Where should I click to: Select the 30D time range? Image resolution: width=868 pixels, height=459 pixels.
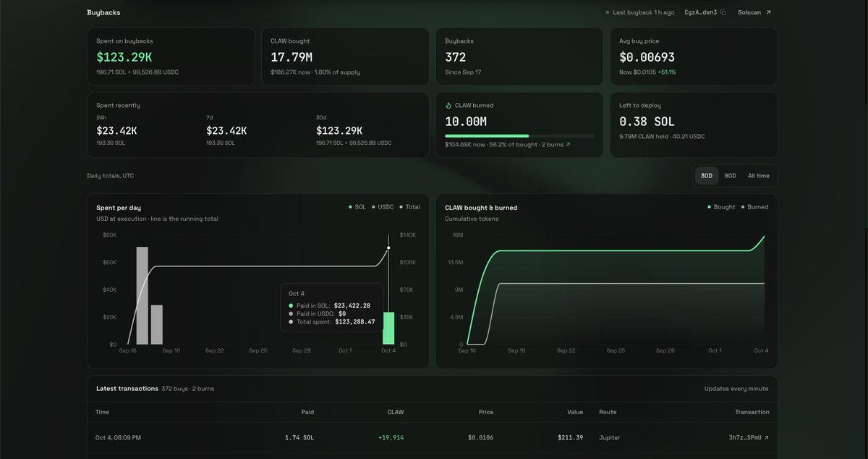706,176
